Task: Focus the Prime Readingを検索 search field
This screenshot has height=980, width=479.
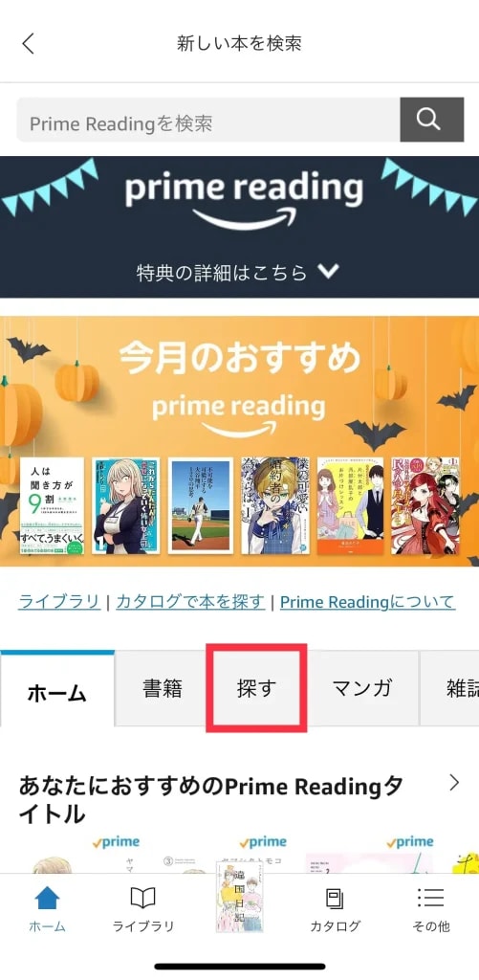Action: pos(208,120)
